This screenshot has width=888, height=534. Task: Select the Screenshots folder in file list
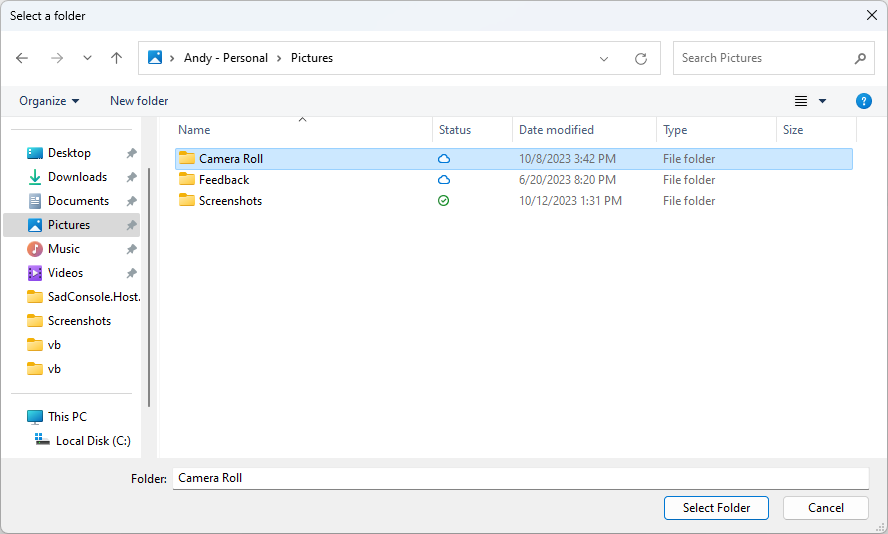tap(230, 201)
